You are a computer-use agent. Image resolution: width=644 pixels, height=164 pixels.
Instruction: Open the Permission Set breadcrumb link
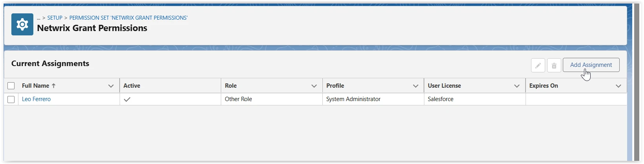point(128,18)
